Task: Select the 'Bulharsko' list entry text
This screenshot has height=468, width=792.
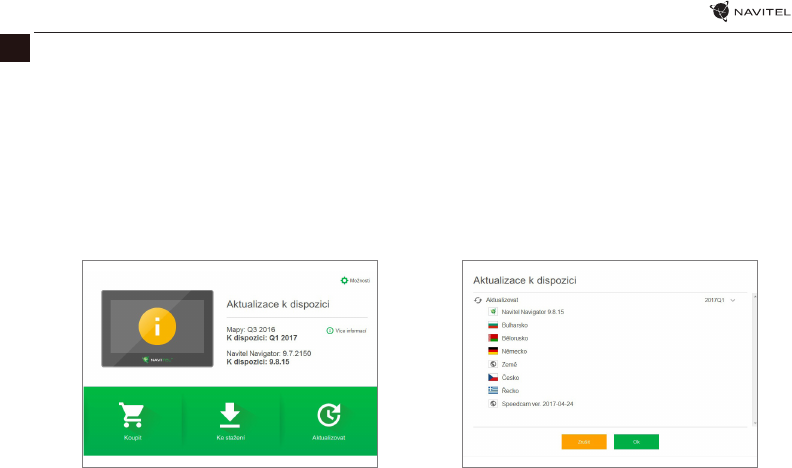Action: [515, 326]
